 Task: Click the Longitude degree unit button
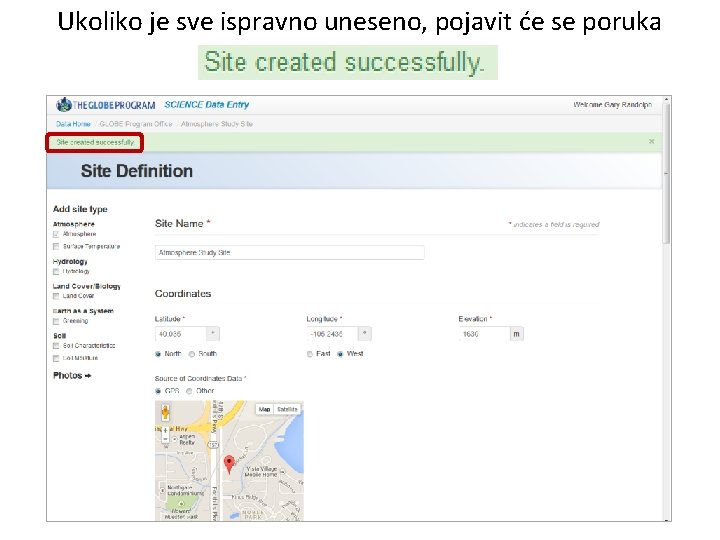click(x=365, y=334)
